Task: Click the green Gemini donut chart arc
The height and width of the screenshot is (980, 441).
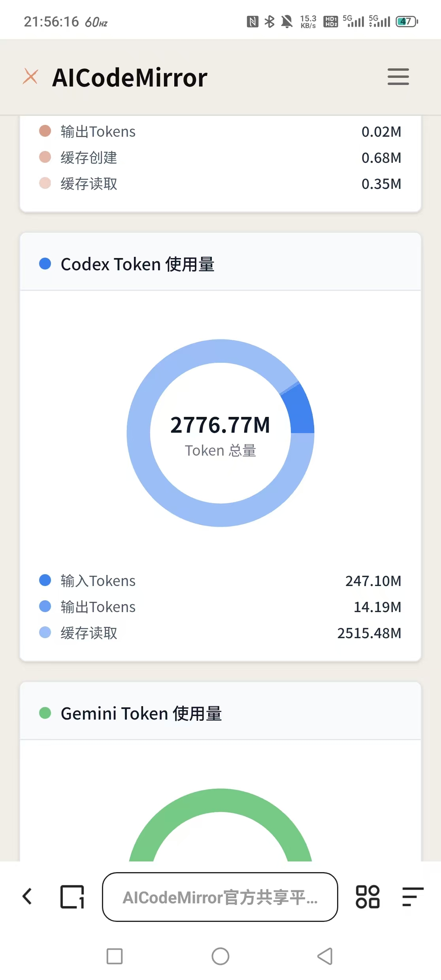Action: [x=220, y=800]
